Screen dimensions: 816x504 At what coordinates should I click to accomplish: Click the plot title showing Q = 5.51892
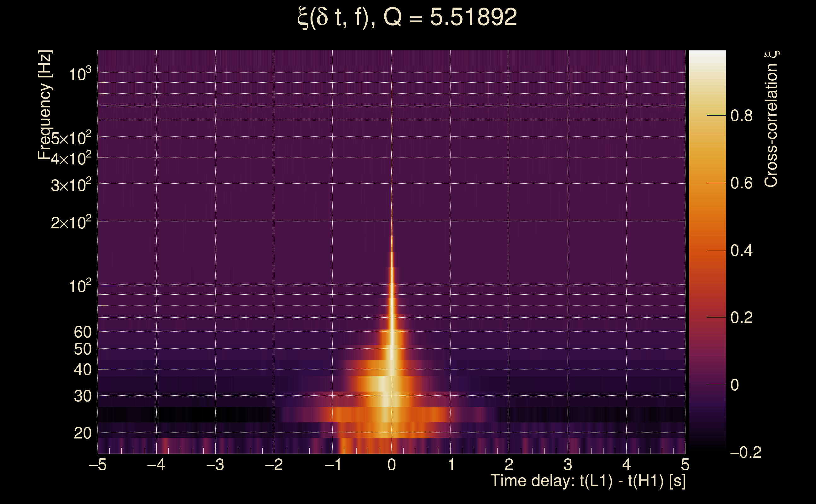coord(407,17)
